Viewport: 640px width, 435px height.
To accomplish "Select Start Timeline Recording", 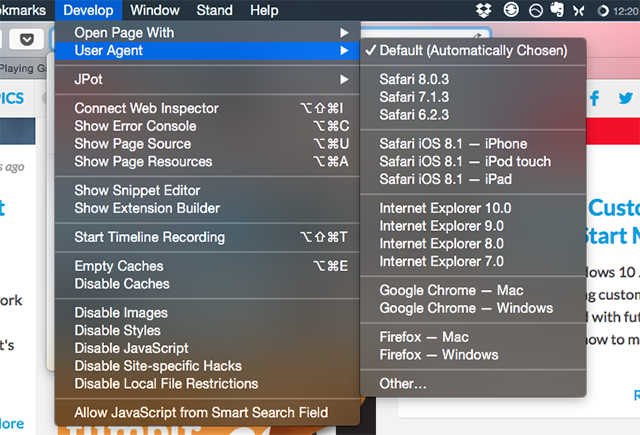I will [x=207, y=237].
